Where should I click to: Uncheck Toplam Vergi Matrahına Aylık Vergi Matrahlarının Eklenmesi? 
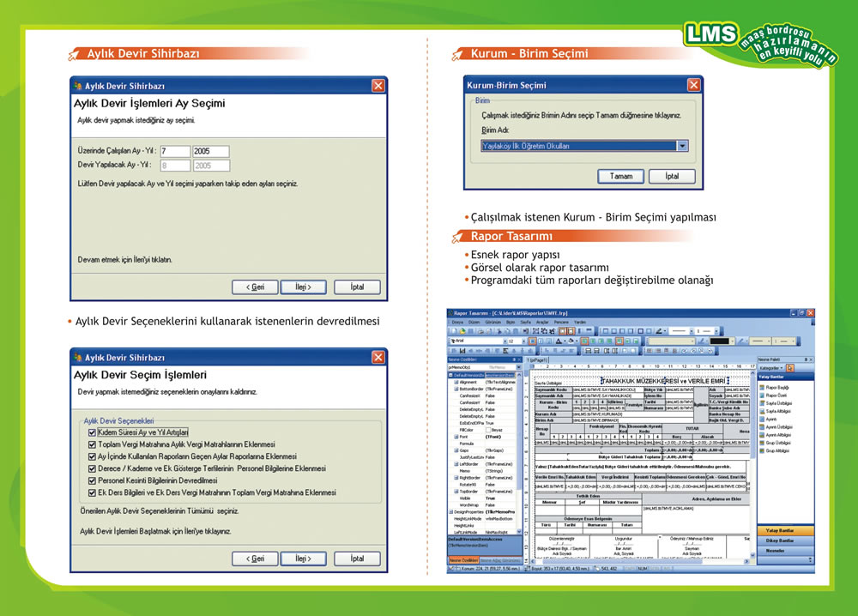tap(92, 444)
